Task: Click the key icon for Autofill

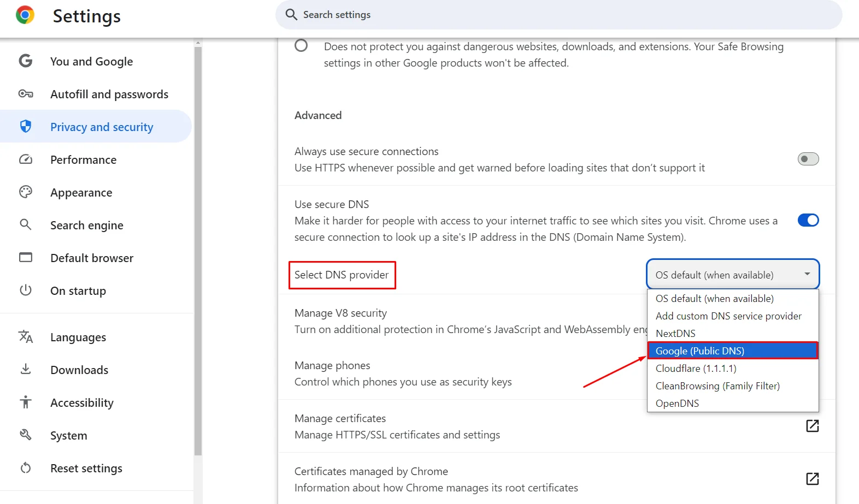Action: pos(26,94)
